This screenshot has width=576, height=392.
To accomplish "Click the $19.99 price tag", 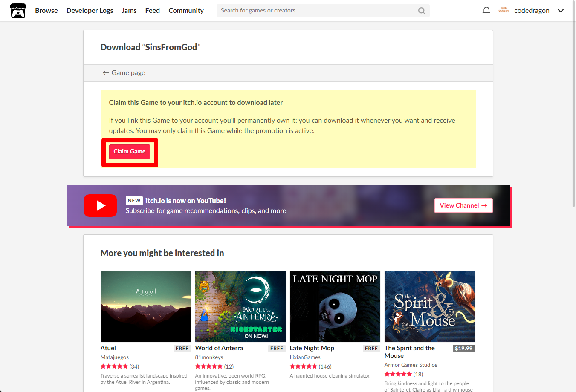I will click(464, 349).
